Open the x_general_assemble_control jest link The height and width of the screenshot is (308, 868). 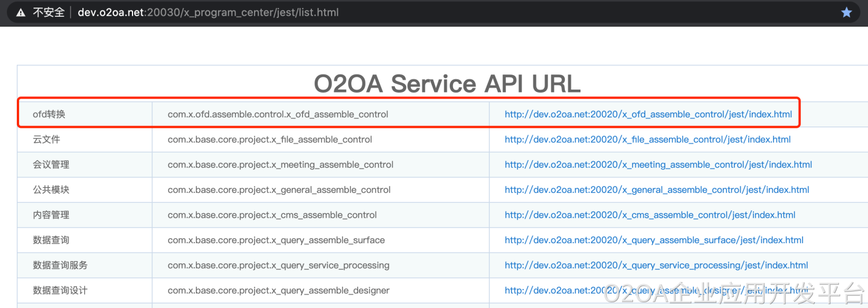click(657, 190)
